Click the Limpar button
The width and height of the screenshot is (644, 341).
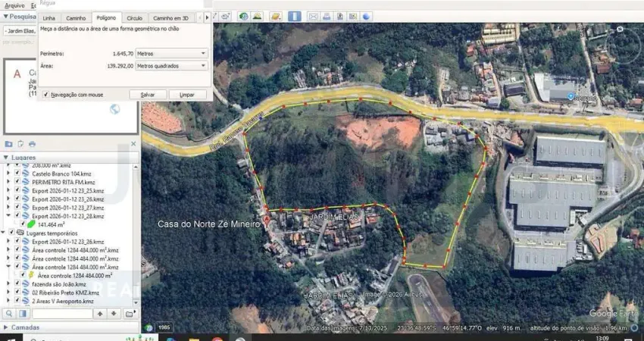click(187, 95)
